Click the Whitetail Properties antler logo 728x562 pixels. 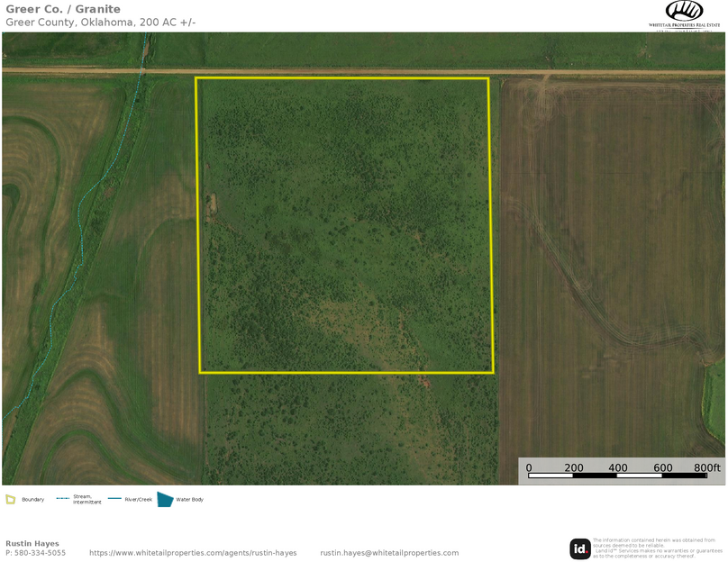pos(684,11)
